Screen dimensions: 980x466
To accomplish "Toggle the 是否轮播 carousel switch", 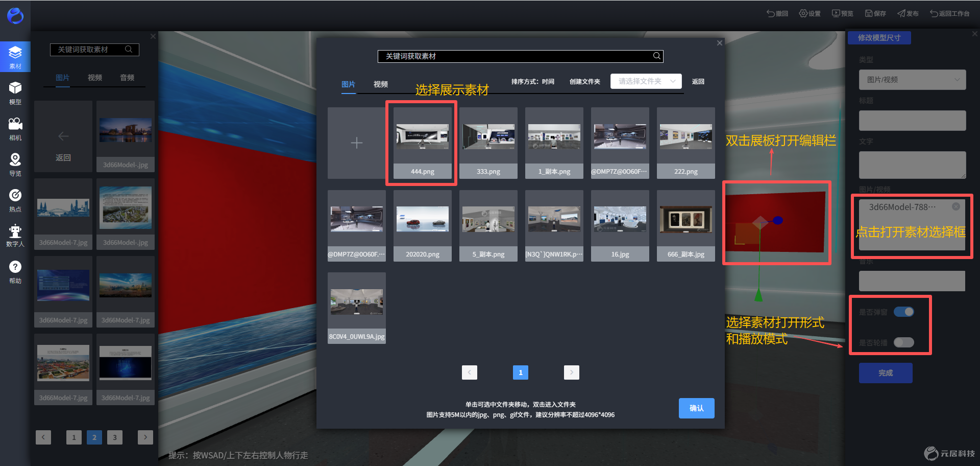I will coord(904,342).
